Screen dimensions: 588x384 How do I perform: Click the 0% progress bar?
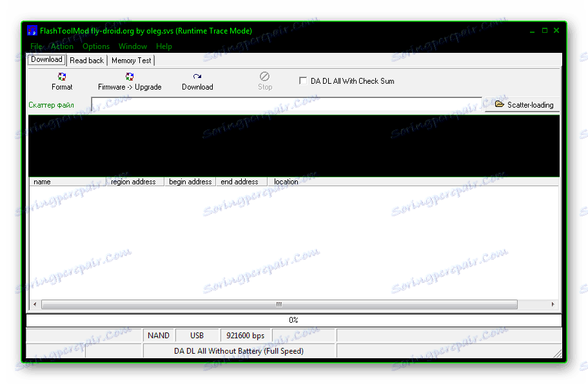pyautogui.click(x=292, y=320)
